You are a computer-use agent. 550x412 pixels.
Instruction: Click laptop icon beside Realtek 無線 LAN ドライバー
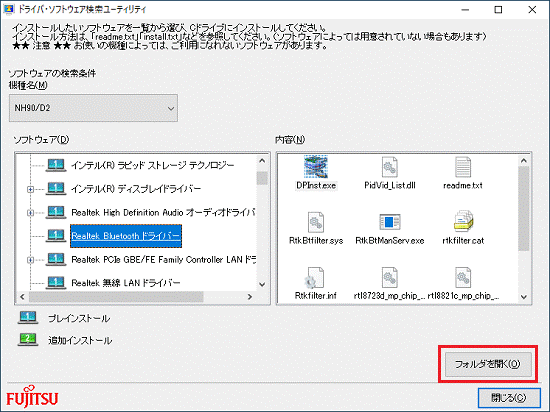[x=56, y=283]
